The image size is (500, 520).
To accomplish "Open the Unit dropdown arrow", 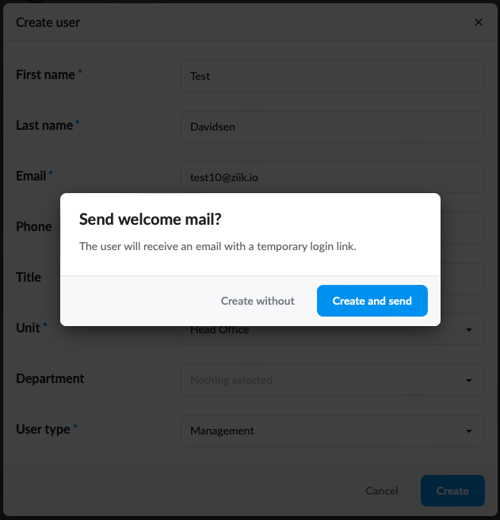I will click(x=469, y=330).
